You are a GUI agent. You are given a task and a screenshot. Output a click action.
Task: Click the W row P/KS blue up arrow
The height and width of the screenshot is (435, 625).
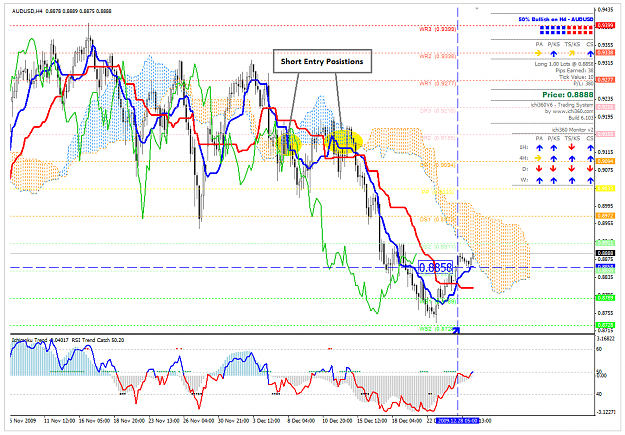554,180
